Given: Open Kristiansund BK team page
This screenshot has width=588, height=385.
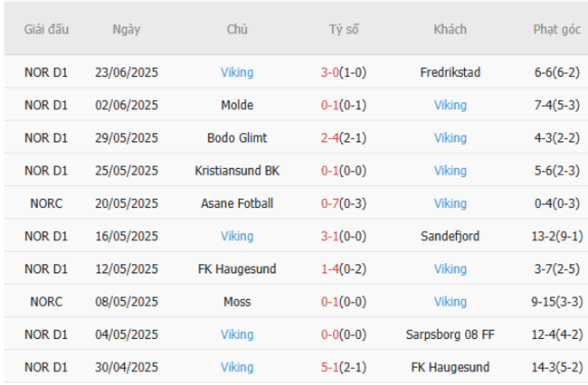Looking at the screenshot, I should [x=237, y=171].
